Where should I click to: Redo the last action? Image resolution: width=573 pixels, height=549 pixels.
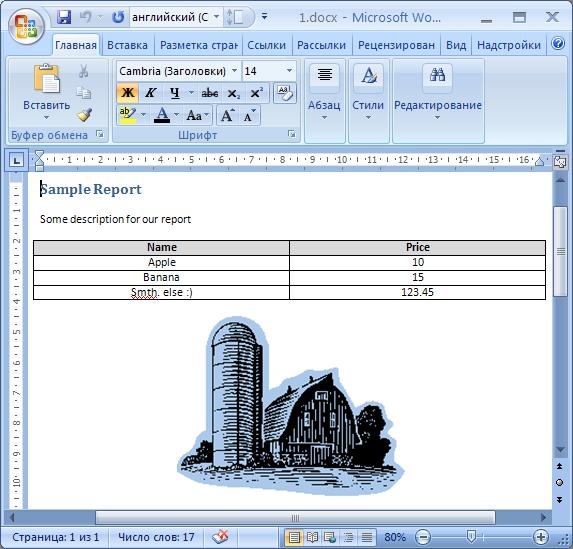click(x=118, y=17)
